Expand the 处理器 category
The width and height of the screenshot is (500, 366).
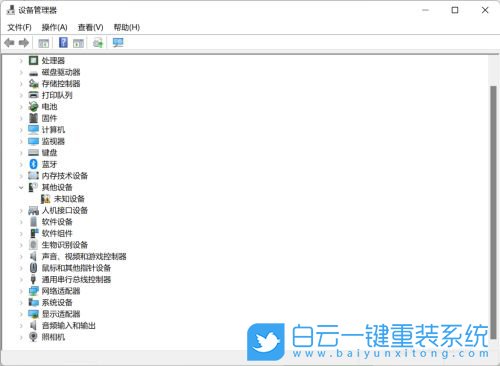(21, 61)
